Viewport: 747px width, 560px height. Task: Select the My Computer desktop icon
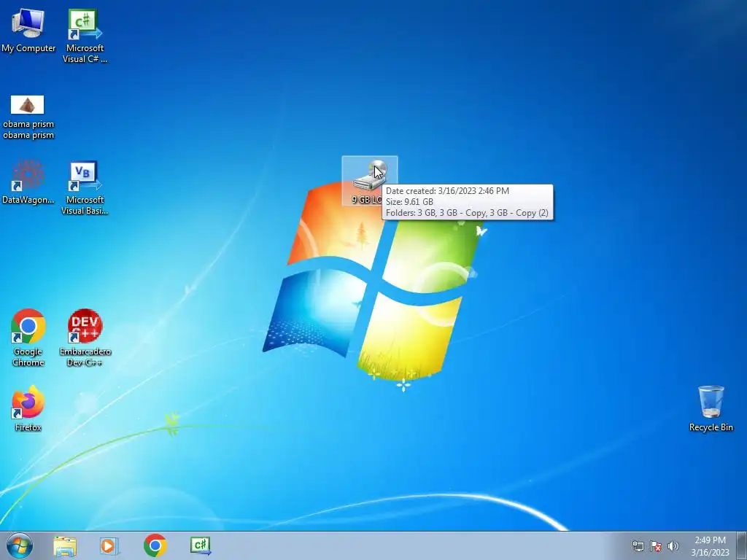[x=28, y=30]
